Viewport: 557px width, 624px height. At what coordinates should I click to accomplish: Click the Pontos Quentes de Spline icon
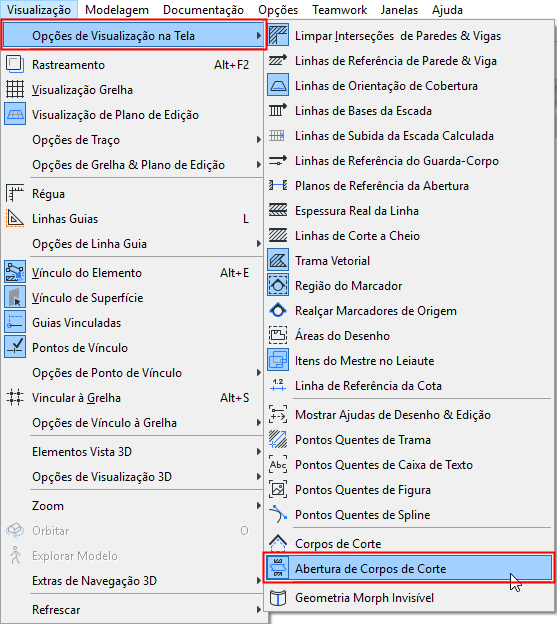278,514
